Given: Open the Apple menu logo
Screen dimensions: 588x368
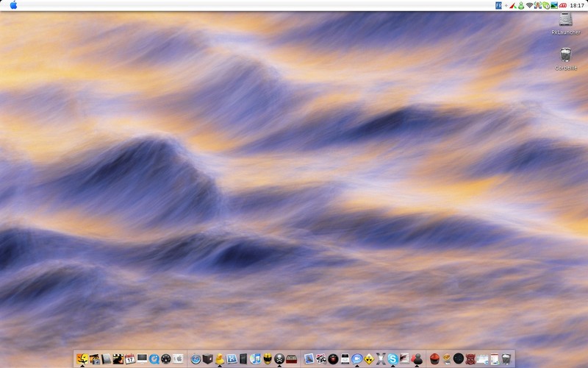Looking at the screenshot, I should pyautogui.click(x=13, y=5).
